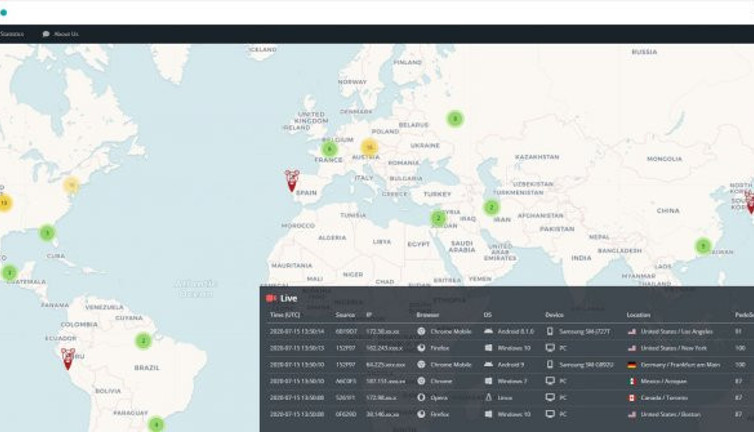
Task: Open the green cluster marker in Brazil
Action: point(143,340)
